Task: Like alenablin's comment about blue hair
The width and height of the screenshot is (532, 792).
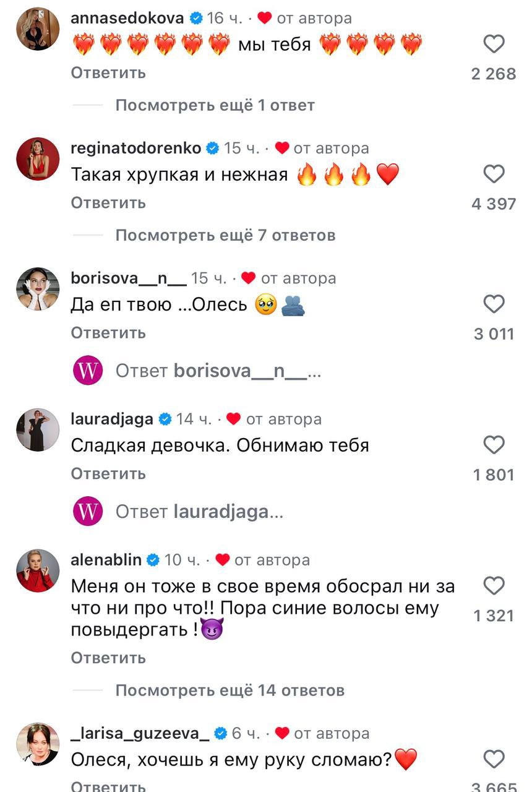Action: (493, 585)
